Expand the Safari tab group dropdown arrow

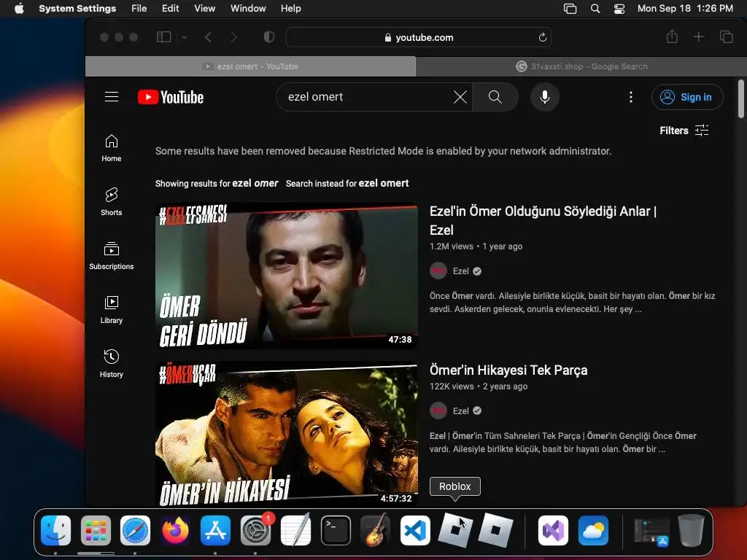tap(184, 37)
